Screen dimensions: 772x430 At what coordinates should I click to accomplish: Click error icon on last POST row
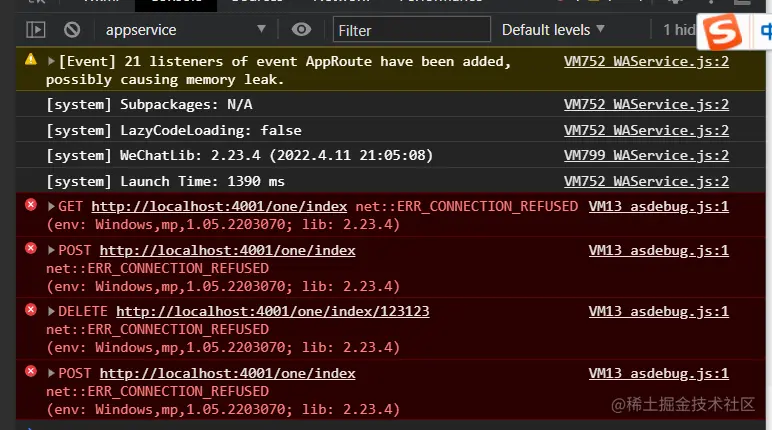(x=31, y=371)
